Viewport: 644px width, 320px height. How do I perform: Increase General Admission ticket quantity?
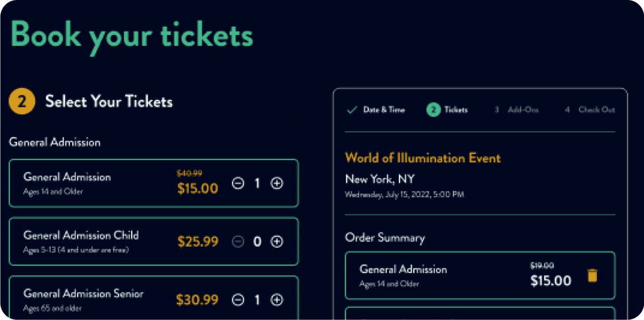pos(277,184)
